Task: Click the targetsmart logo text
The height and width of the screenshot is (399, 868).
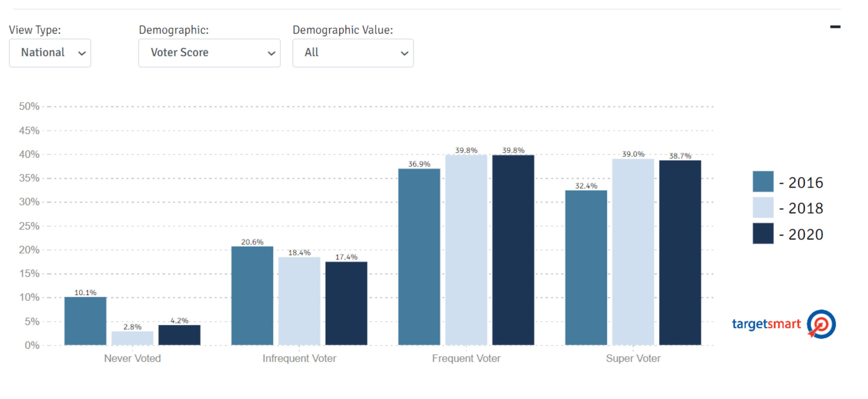Action: [x=766, y=324]
